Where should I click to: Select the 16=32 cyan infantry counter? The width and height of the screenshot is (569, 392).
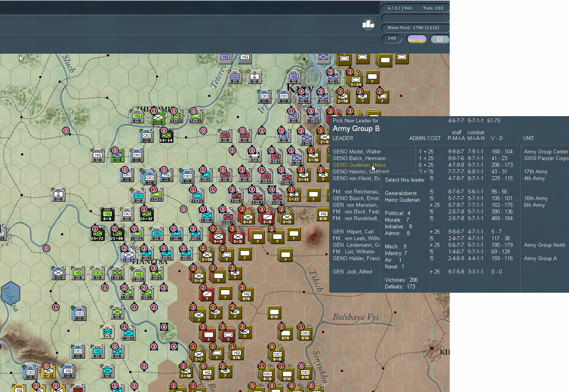pos(128,334)
